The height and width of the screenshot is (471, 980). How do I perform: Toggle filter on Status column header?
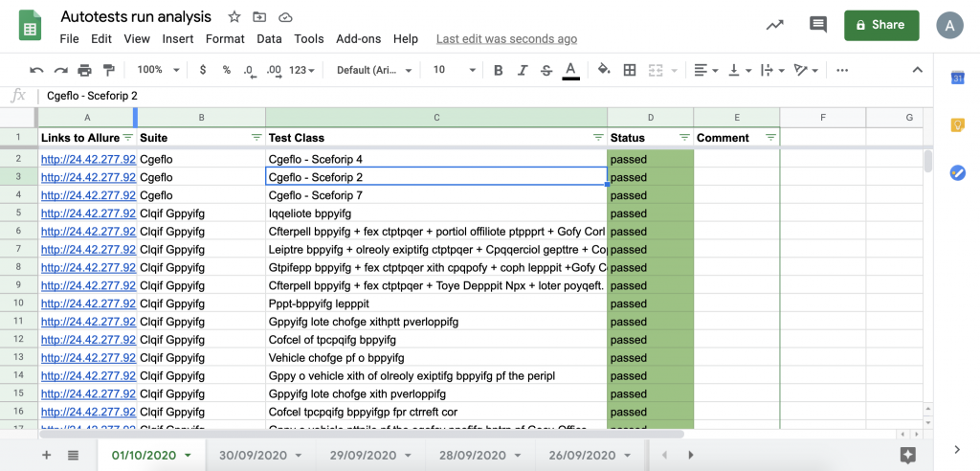(684, 138)
